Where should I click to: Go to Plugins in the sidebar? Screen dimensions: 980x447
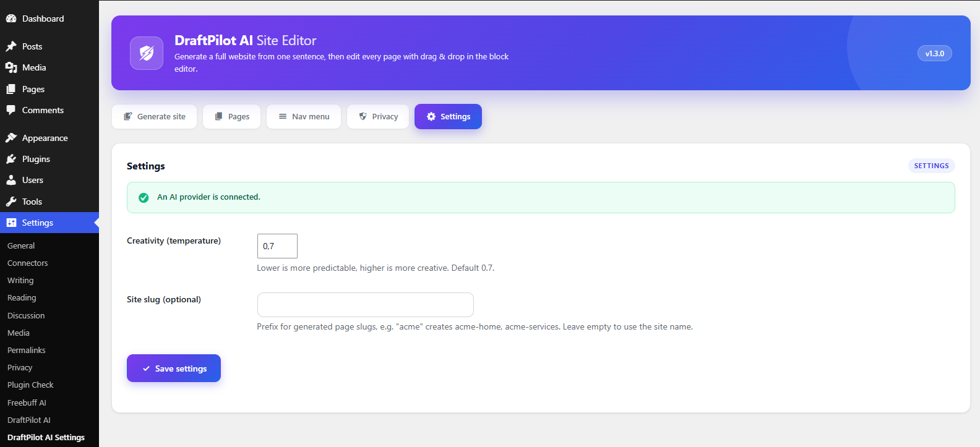(49, 159)
